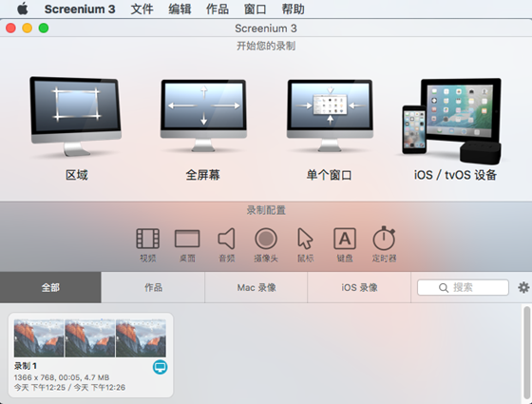The image size is (532, 404).
Task: Open timer (定时器) settings
Action: coord(384,244)
